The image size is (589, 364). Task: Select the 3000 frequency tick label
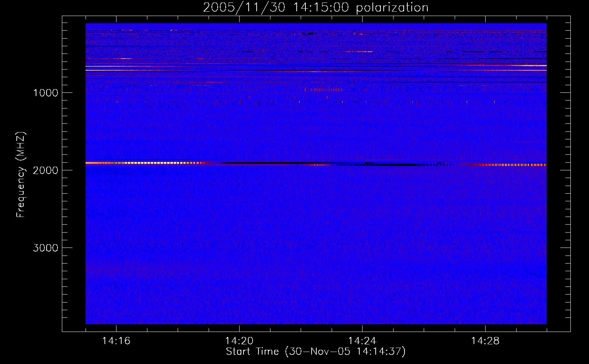pyautogui.click(x=46, y=248)
